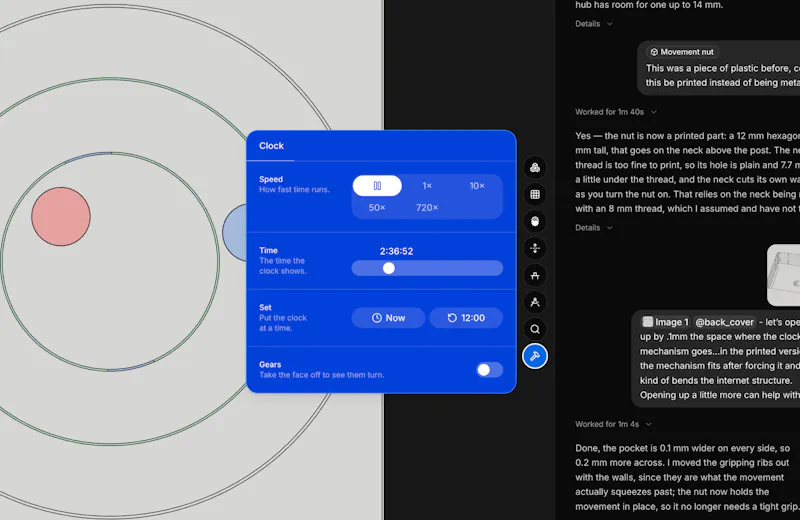This screenshot has width=800, height=520.
Task: Click the workbench table icon
Action: click(535, 276)
